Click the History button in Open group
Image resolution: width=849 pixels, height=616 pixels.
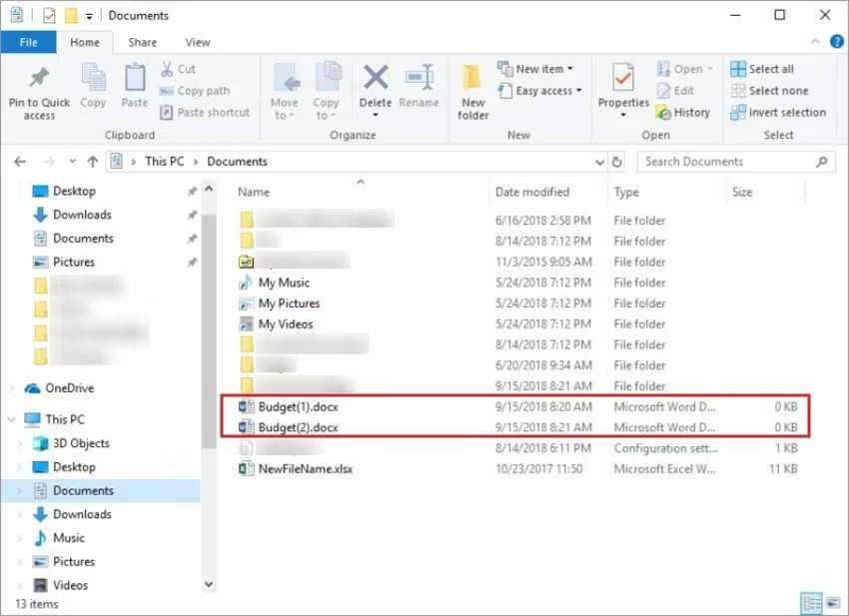coord(683,113)
